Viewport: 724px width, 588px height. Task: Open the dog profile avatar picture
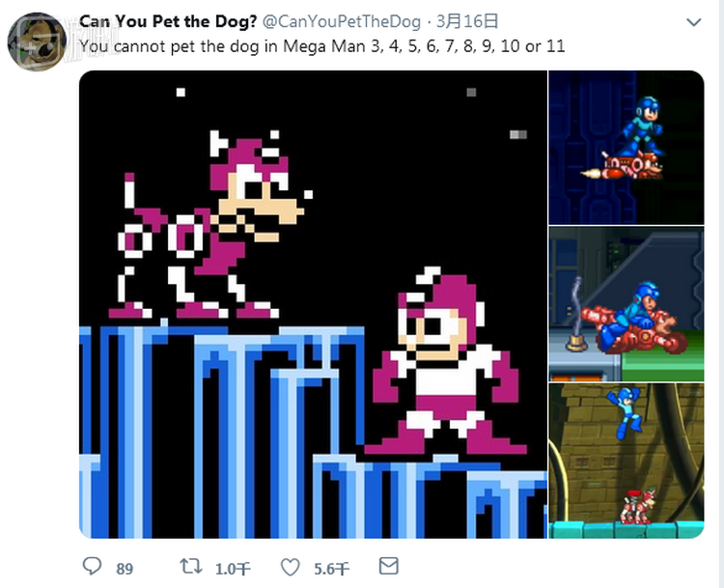(x=37, y=42)
